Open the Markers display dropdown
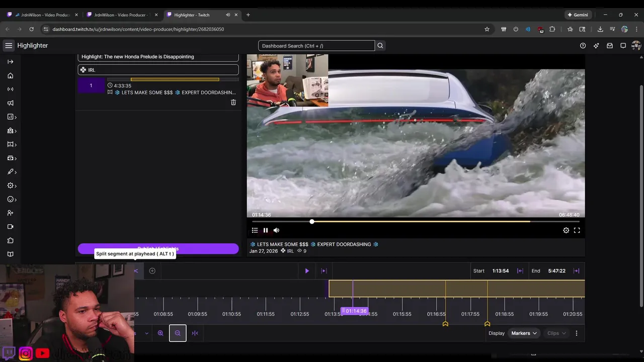 tap(524, 333)
